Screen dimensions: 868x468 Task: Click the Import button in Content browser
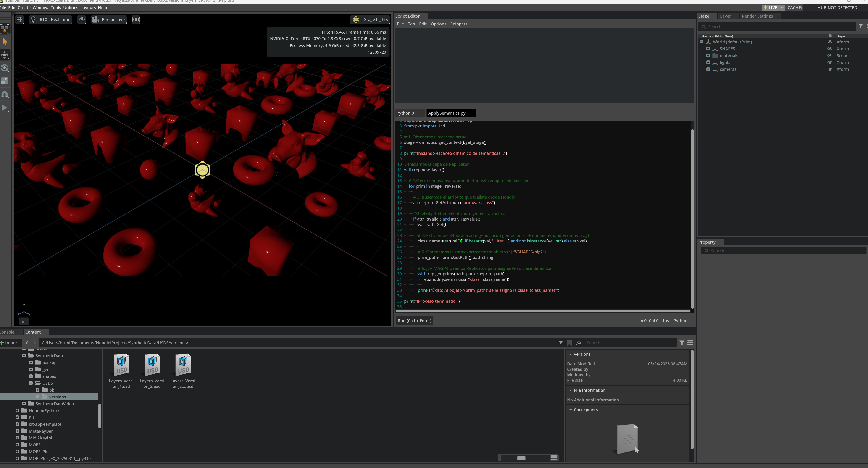pos(10,343)
